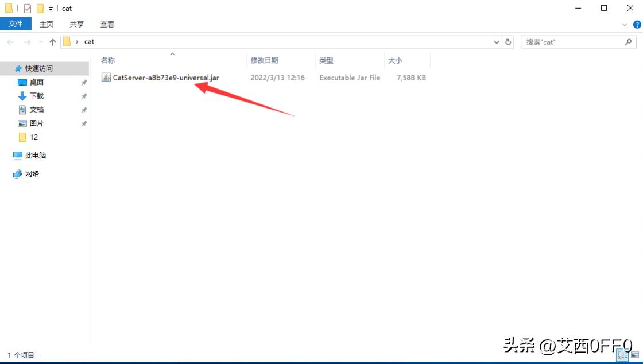Switch to the 查看 (View) ribbon tab

tap(107, 24)
